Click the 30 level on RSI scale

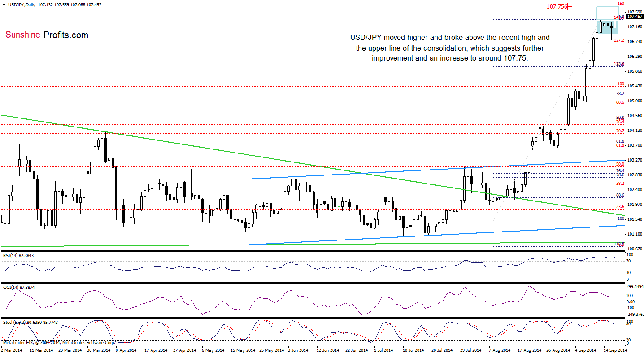pyautogui.click(x=630, y=272)
